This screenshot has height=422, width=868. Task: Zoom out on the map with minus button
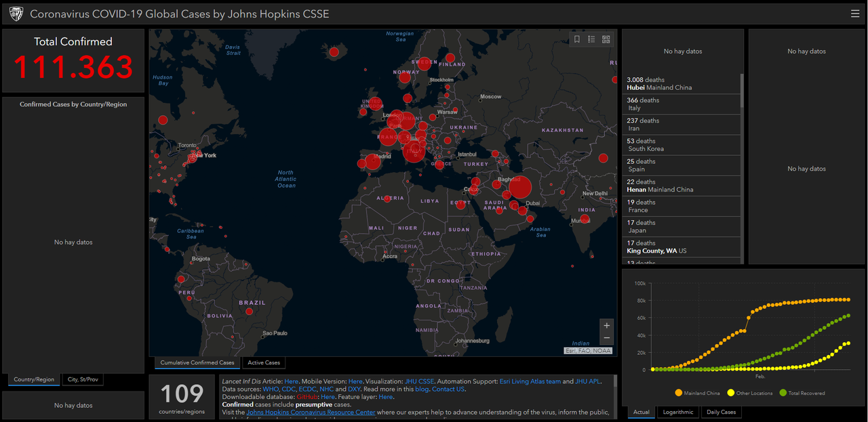606,337
